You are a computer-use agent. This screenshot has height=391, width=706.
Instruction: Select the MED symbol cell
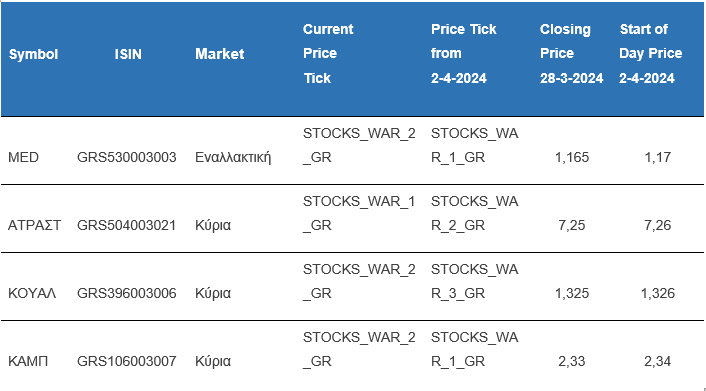click(23, 157)
